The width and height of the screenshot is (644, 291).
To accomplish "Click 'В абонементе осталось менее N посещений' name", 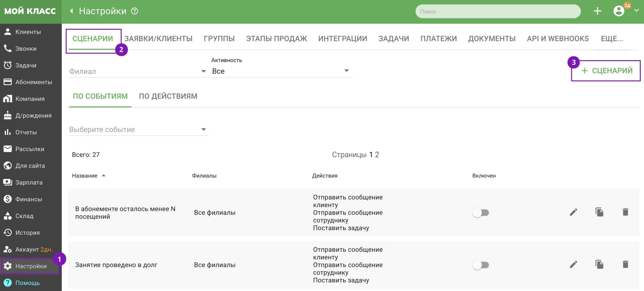I will [x=125, y=213].
